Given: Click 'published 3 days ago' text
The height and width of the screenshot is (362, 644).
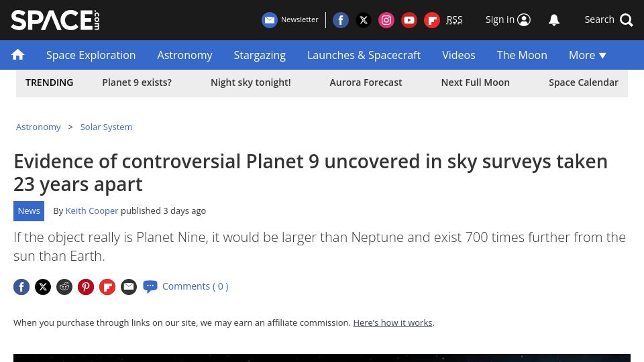Looking at the screenshot, I should pos(164,211).
